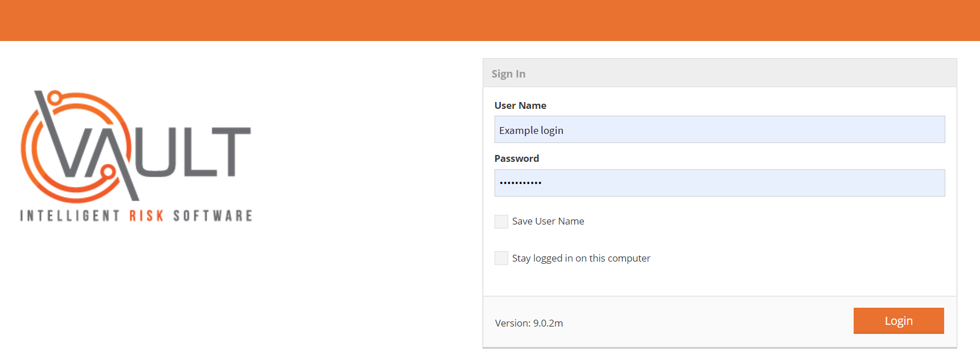Tick Stay logged in on this computer

coord(501,258)
